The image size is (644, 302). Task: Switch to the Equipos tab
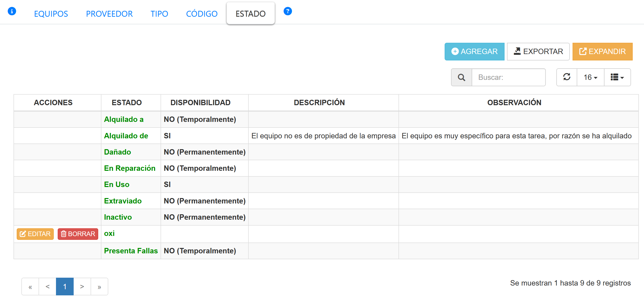51,14
